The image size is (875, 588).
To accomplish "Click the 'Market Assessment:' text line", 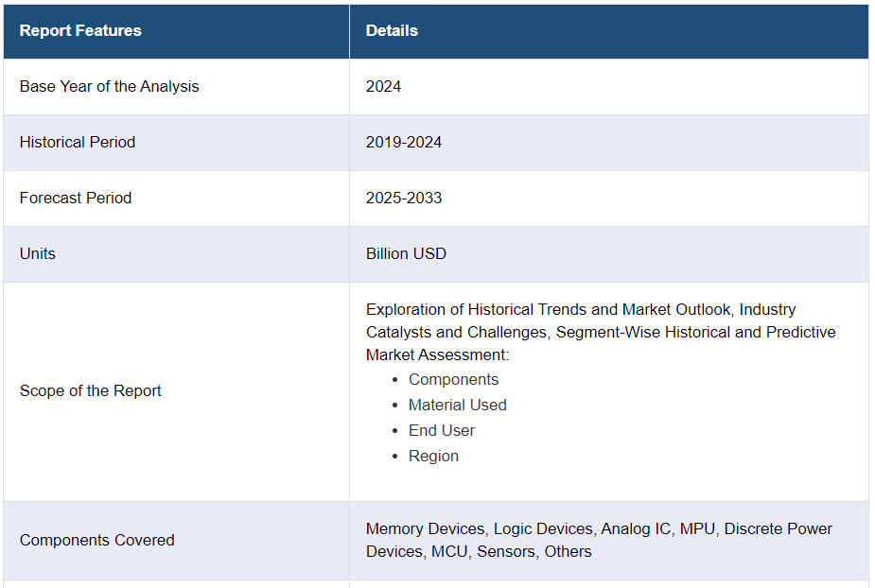I will (437, 355).
